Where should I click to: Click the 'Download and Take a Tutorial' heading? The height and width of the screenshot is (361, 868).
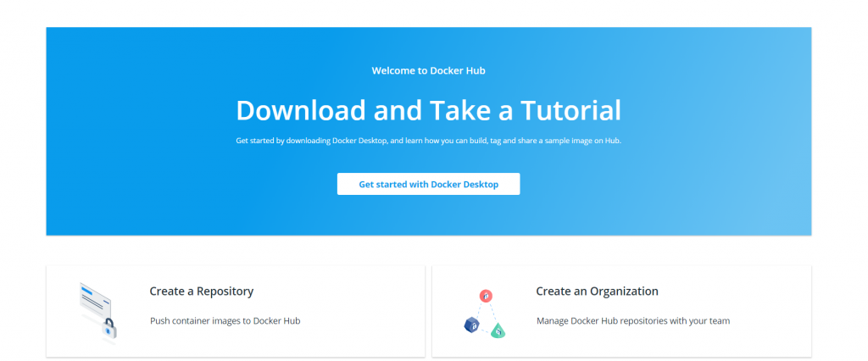pyautogui.click(x=428, y=110)
